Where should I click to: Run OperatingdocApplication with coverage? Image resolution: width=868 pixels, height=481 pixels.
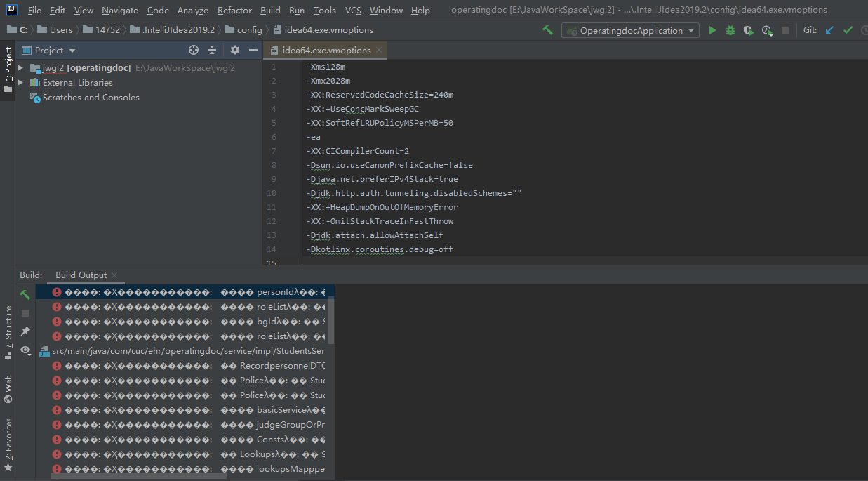(x=747, y=30)
